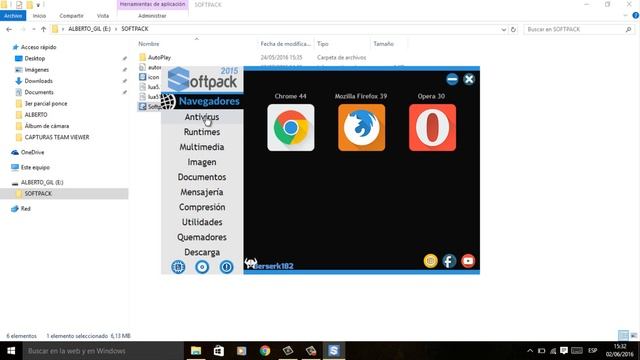Open the CAPTURAS TEAM VIEWER folder
This screenshot has height=360, width=640.
(x=57, y=137)
